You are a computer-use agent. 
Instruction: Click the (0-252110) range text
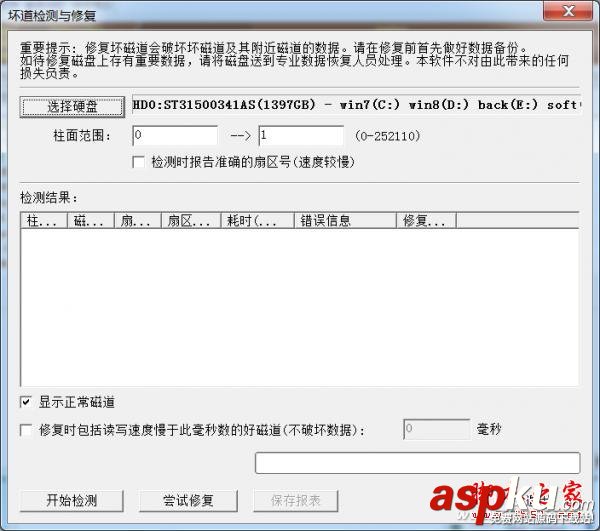coord(388,136)
